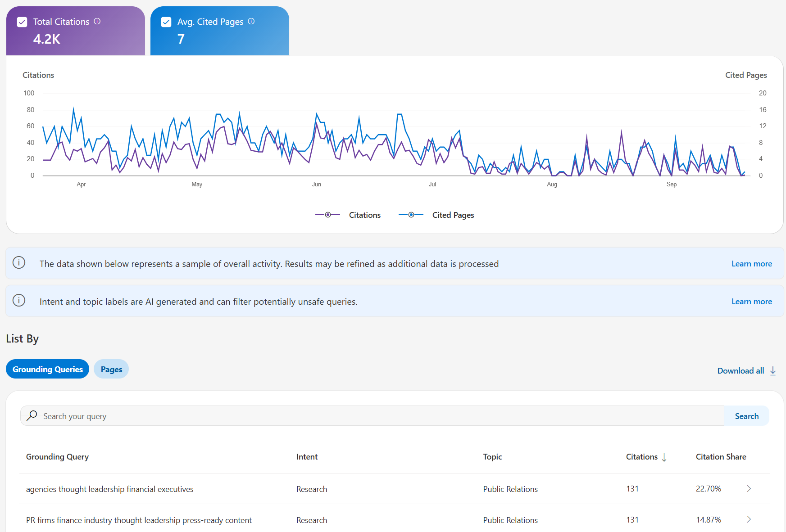Toggle the Citations legend marker

328,215
